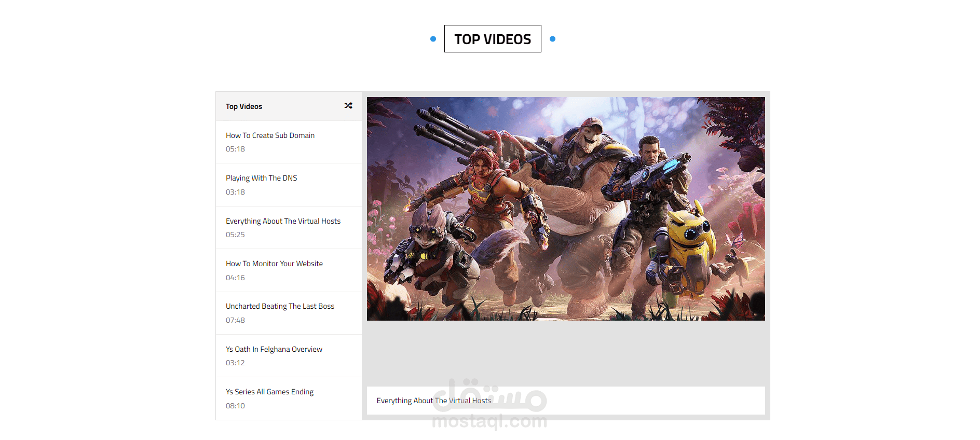Select Uncharted Beating The Last Boss
The image size is (980, 440).
coord(289,313)
